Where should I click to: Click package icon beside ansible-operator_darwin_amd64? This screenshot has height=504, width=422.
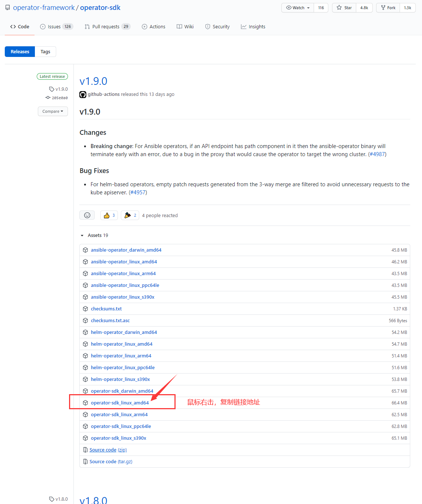pos(85,250)
